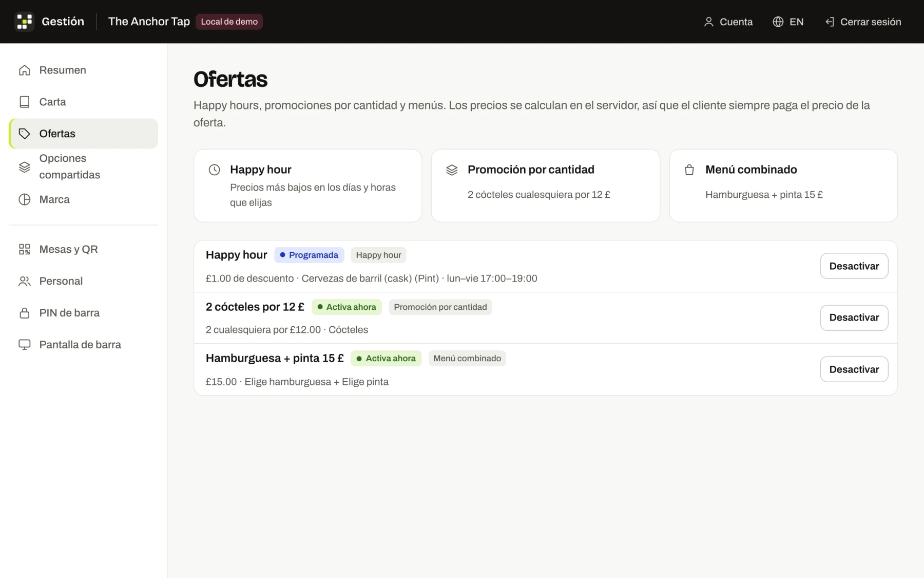Create a new Happy hour offer card
924x578 pixels.
307,185
